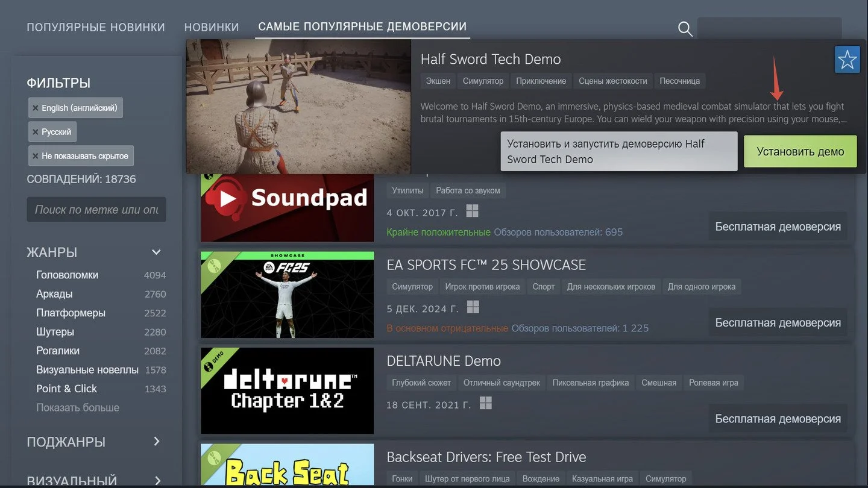This screenshot has width=868, height=488.
Task: Click the СОВПАДЕНИЙ: 18736 results count
Action: [x=81, y=179]
